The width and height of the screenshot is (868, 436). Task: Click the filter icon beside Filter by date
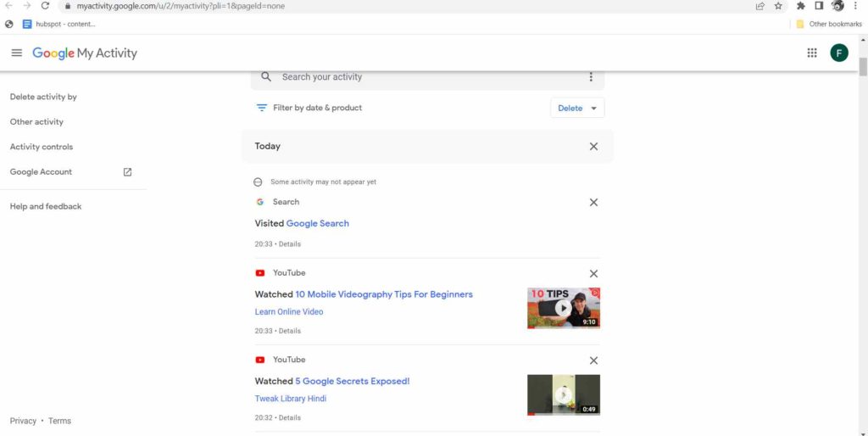coord(261,108)
